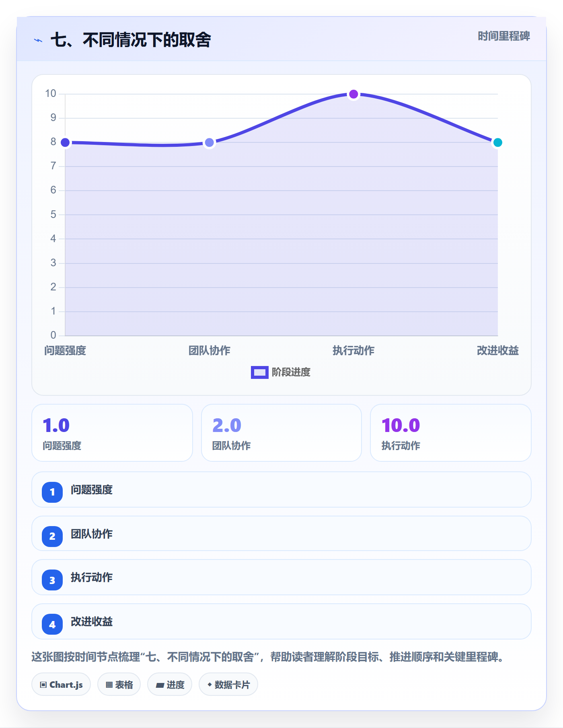Click the 时间里程碑 label in the header
The width and height of the screenshot is (563, 728).
coord(504,36)
